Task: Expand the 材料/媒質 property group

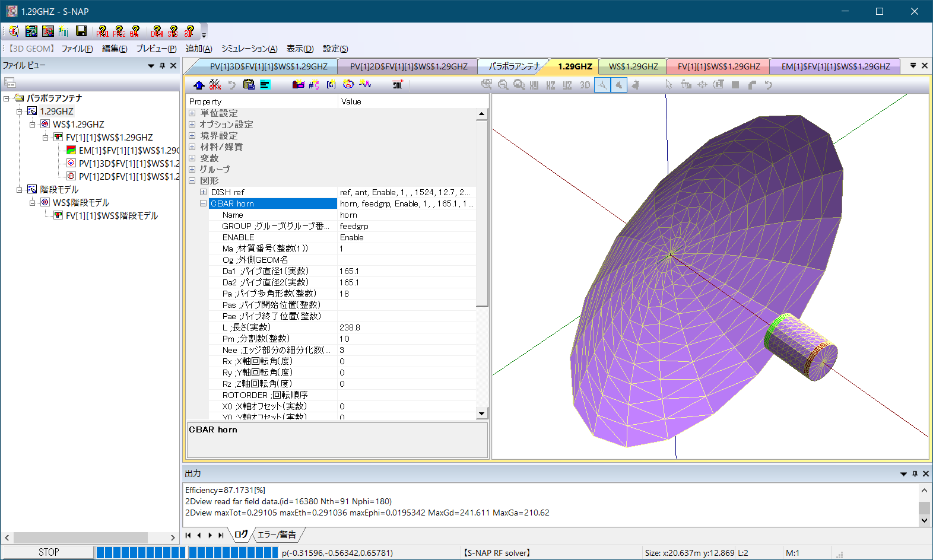Action: coord(192,147)
